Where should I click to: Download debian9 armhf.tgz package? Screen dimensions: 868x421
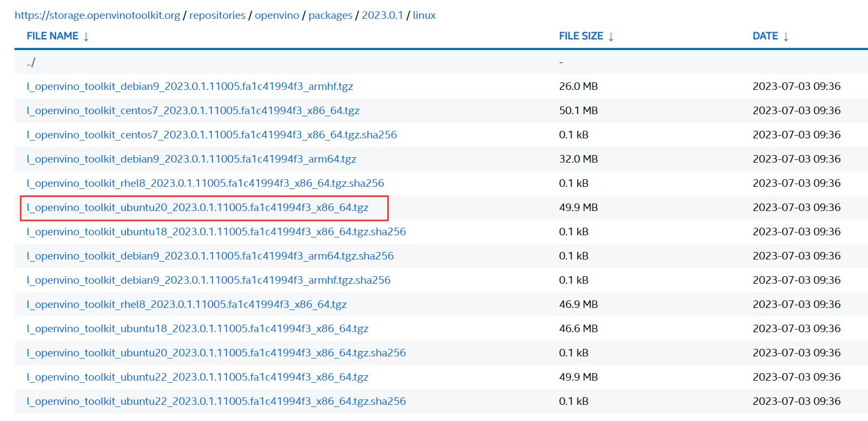click(190, 86)
